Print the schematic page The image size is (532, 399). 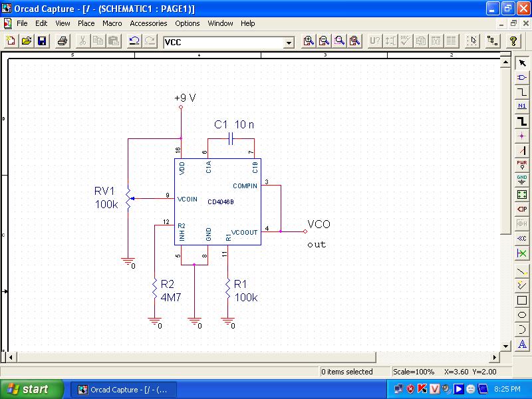pos(62,41)
